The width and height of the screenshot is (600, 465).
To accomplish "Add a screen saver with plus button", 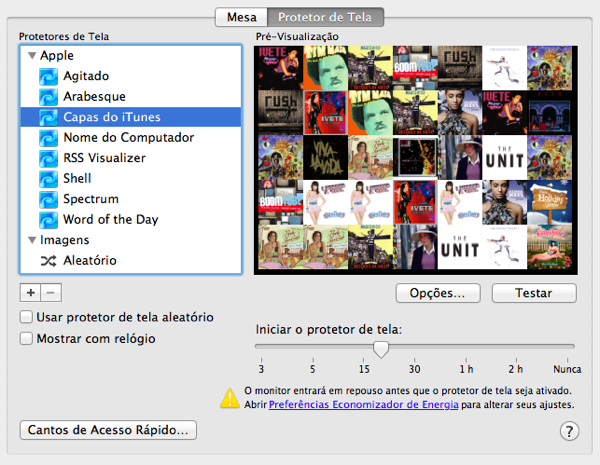I will (x=31, y=293).
